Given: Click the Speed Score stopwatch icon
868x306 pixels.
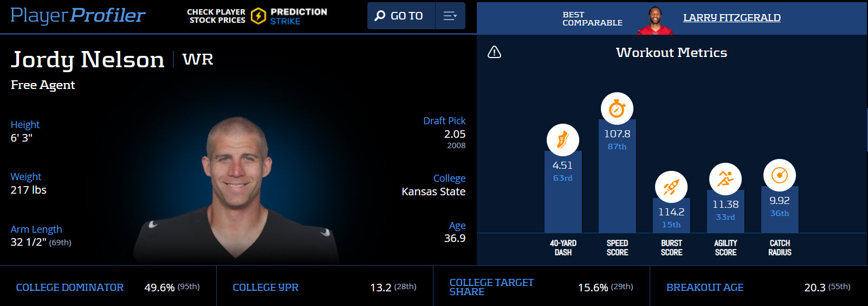Looking at the screenshot, I should click(x=617, y=109).
